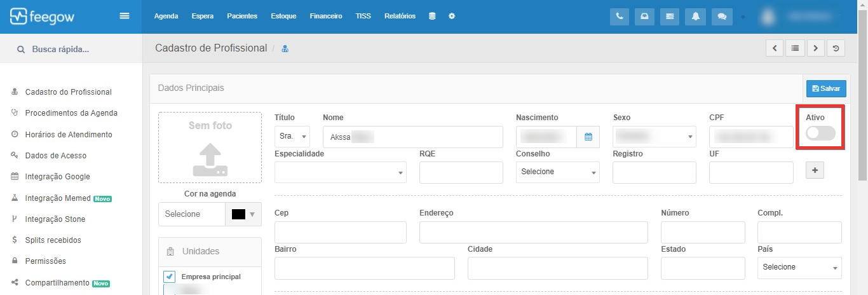The image size is (868, 295).
Task: Click the Endereço input field
Action: coord(534,233)
